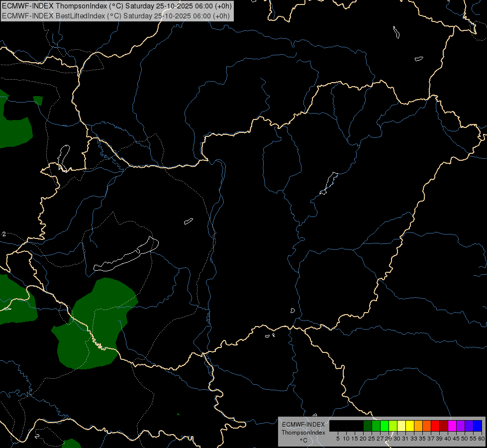
Task: Click the ThompsonIndex title line
Action: pyautogui.click(x=116, y=6)
